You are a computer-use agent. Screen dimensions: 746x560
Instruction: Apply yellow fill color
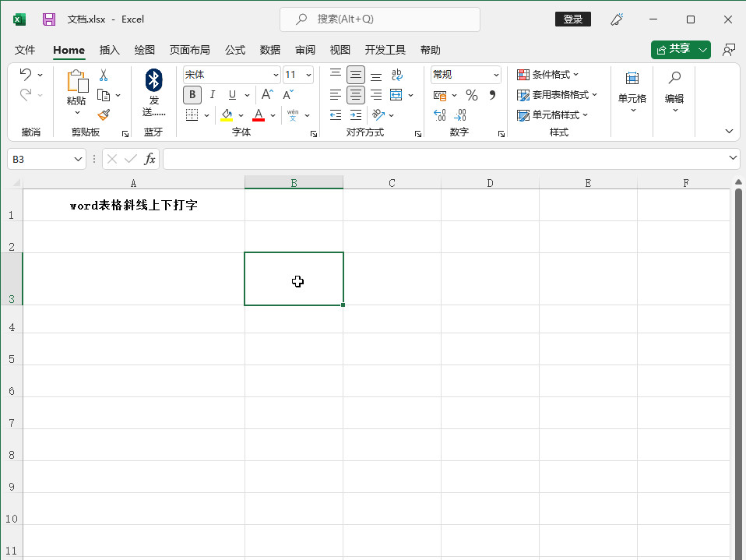click(227, 114)
